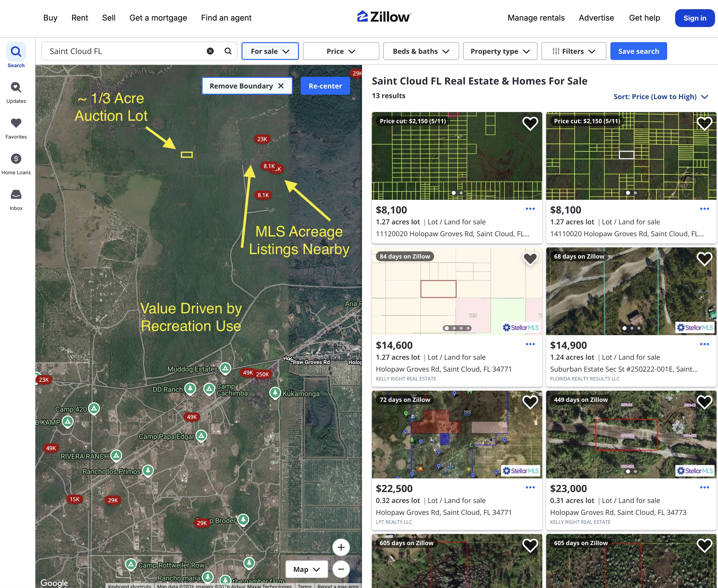
Task: Open the Suburban Estate Sec St address
Action: (624, 369)
